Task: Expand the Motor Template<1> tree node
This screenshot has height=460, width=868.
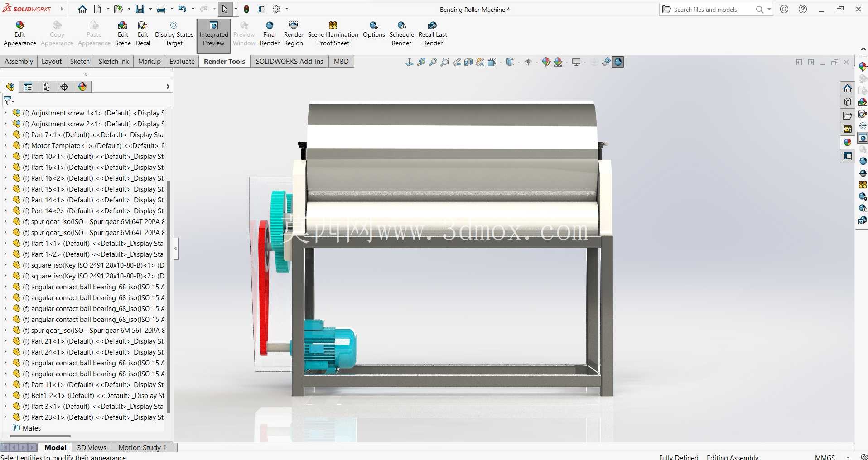Action: pyautogui.click(x=5, y=146)
